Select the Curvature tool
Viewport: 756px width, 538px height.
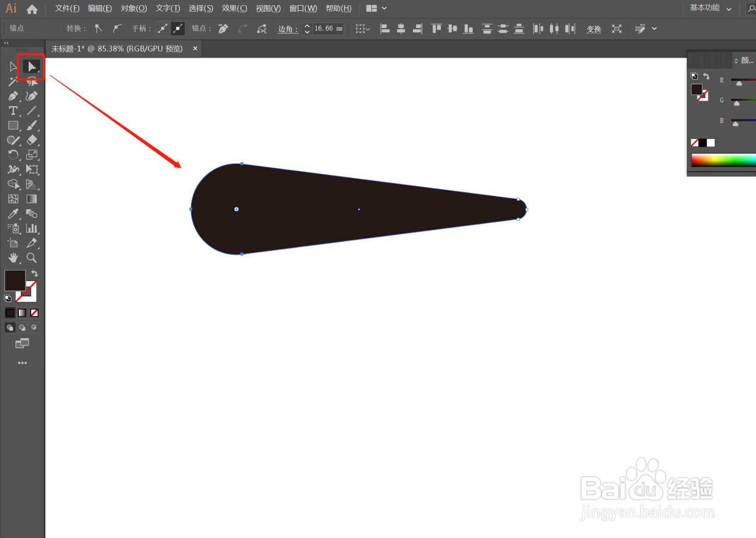(32, 96)
